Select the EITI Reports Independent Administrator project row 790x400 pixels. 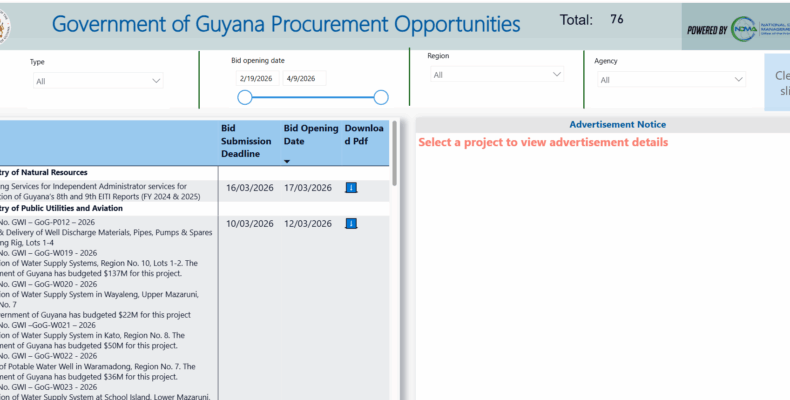100,191
